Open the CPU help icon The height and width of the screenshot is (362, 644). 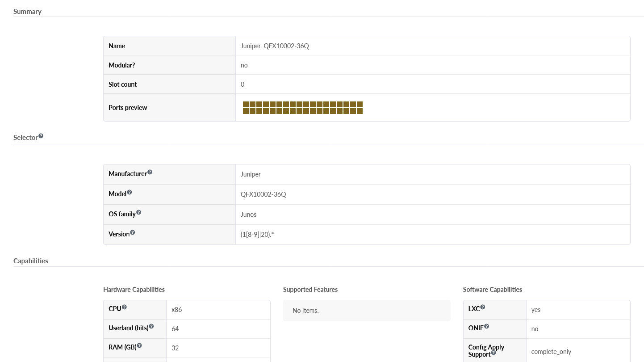click(x=124, y=307)
